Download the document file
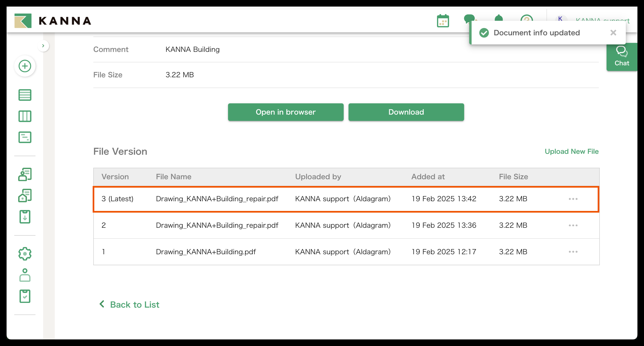 (405, 112)
